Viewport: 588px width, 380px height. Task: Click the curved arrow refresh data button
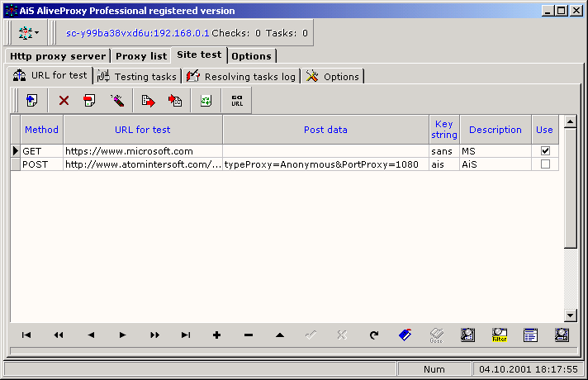pyautogui.click(x=374, y=335)
